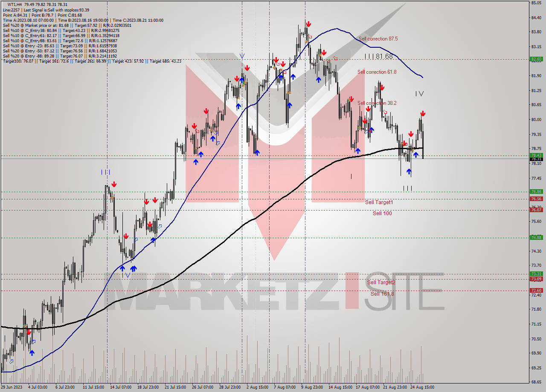The height and width of the screenshot is (392, 546).
Task: Click the '4 Jul 03:00' time label
Action: pyautogui.click(x=38, y=387)
